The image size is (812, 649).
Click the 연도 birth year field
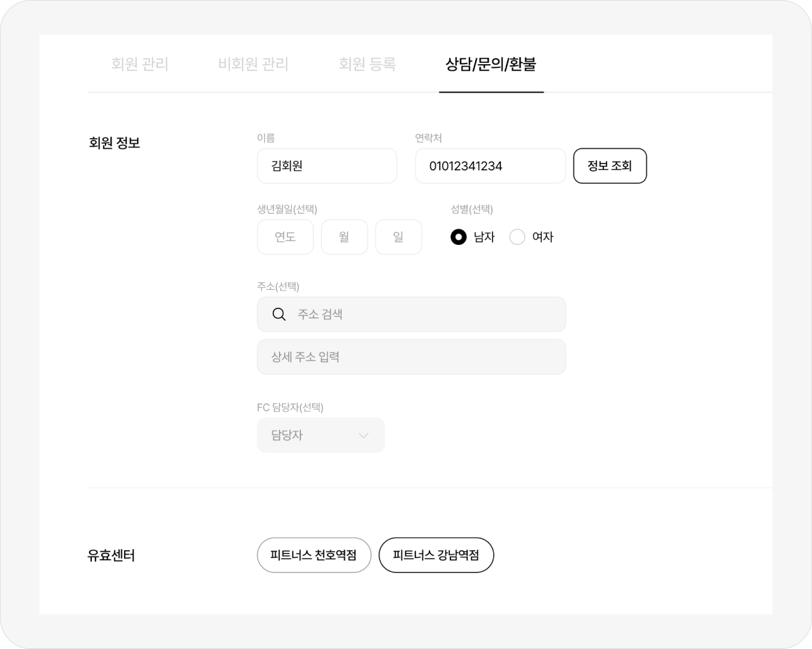[285, 237]
